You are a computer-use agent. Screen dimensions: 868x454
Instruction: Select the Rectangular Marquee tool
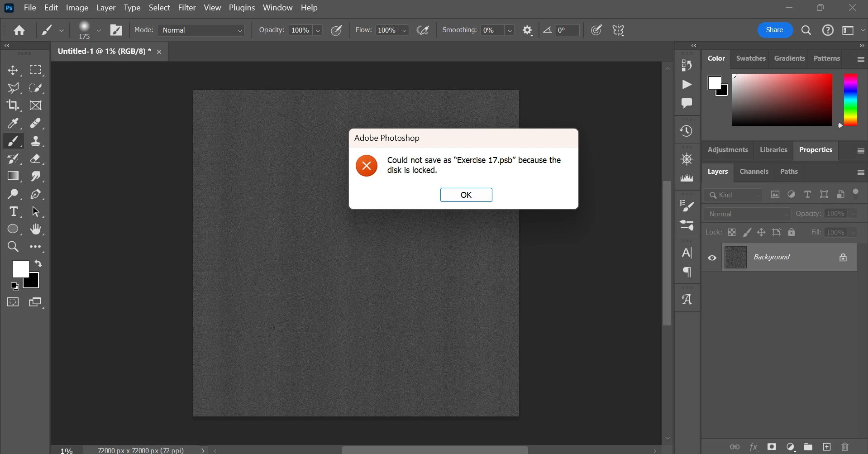tap(36, 70)
